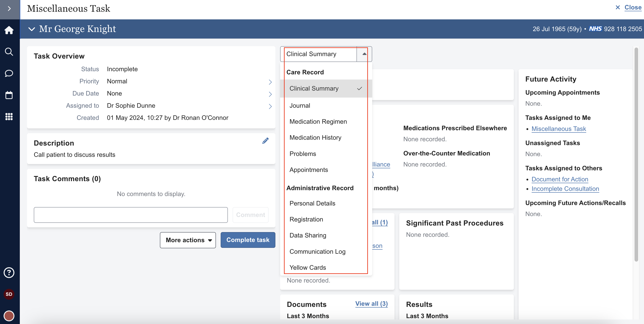Click the help question mark icon

[x=9, y=272]
